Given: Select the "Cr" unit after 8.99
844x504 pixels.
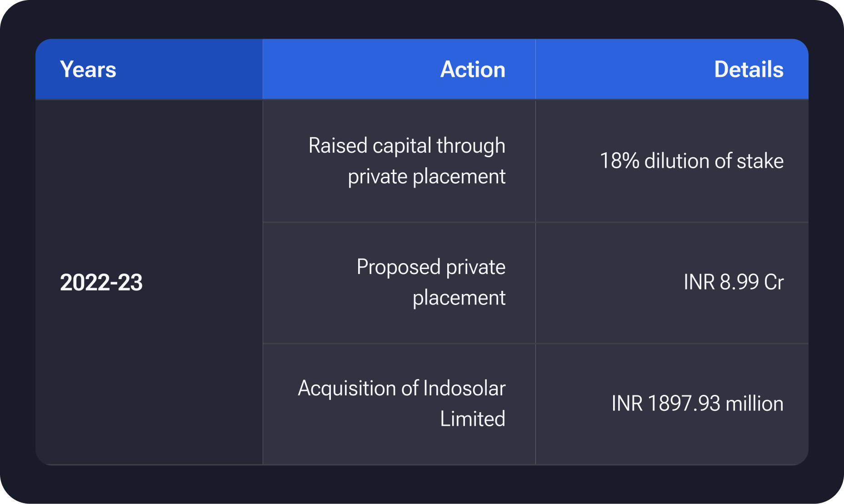Looking at the screenshot, I should click(x=774, y=282).
